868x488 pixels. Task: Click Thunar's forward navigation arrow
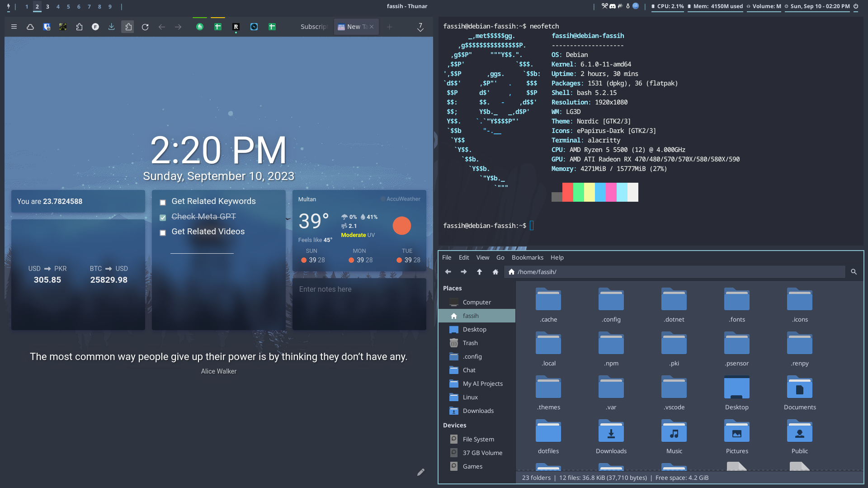point(464,272)
